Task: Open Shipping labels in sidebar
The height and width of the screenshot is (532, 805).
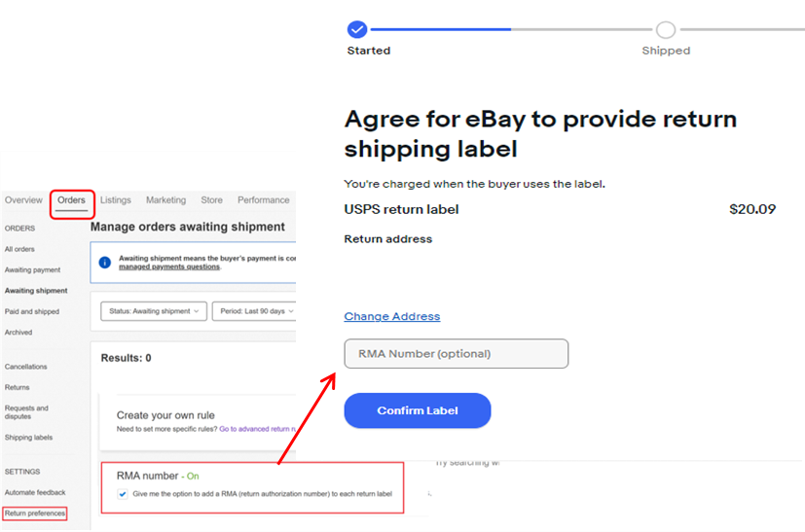Action: click(x=29, y=437)
